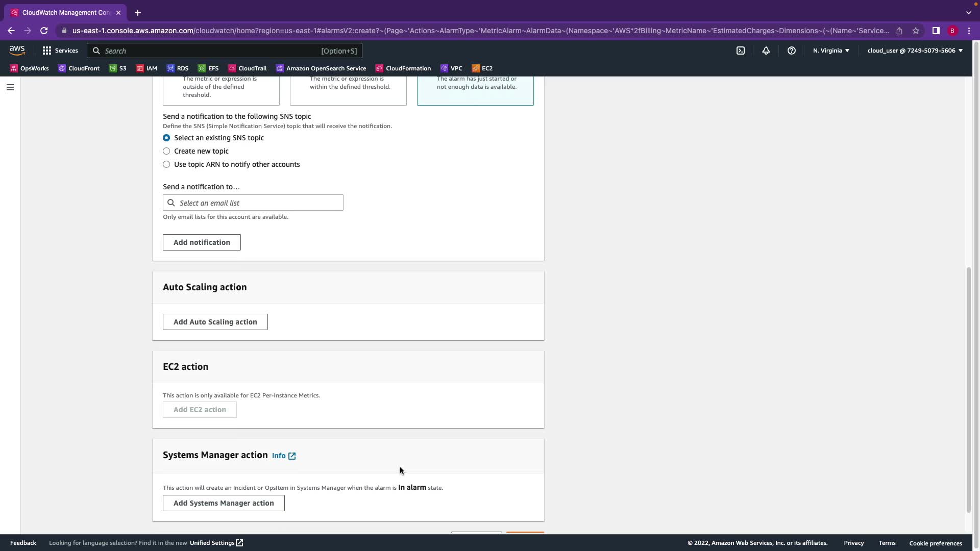Click the help question mark icon

click(x=791, y=51)
